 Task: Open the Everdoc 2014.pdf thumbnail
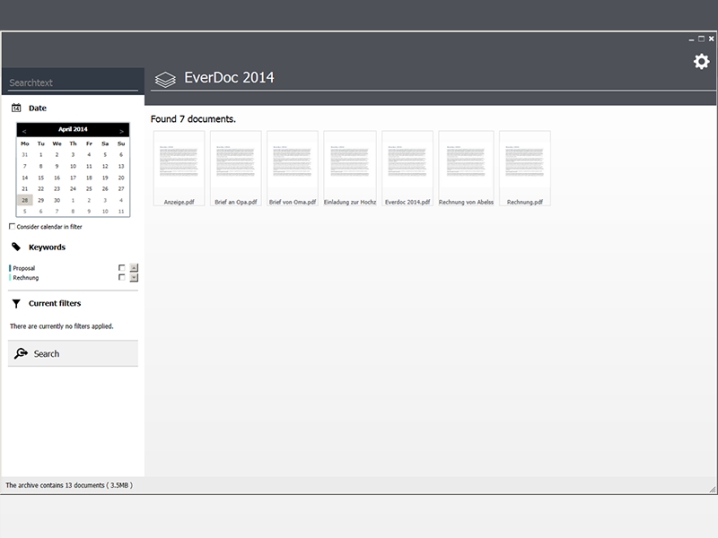pyautogui.click(x=407, y=162)
